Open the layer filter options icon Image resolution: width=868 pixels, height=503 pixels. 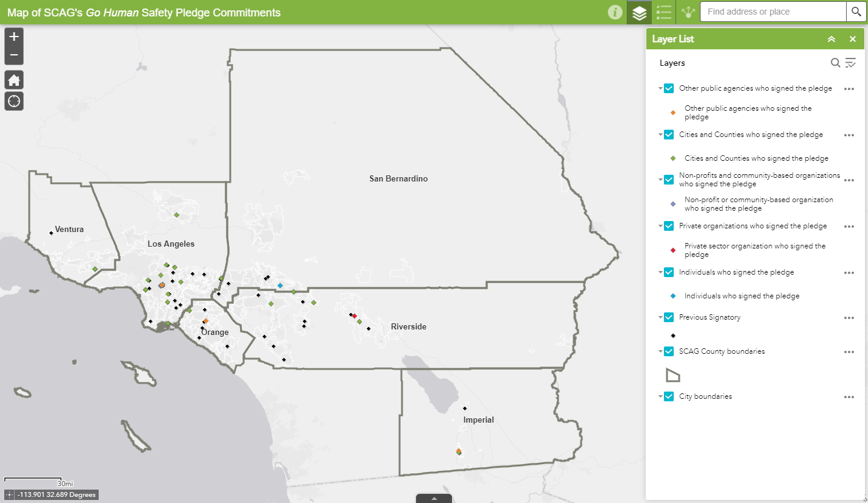click(850, 63)
